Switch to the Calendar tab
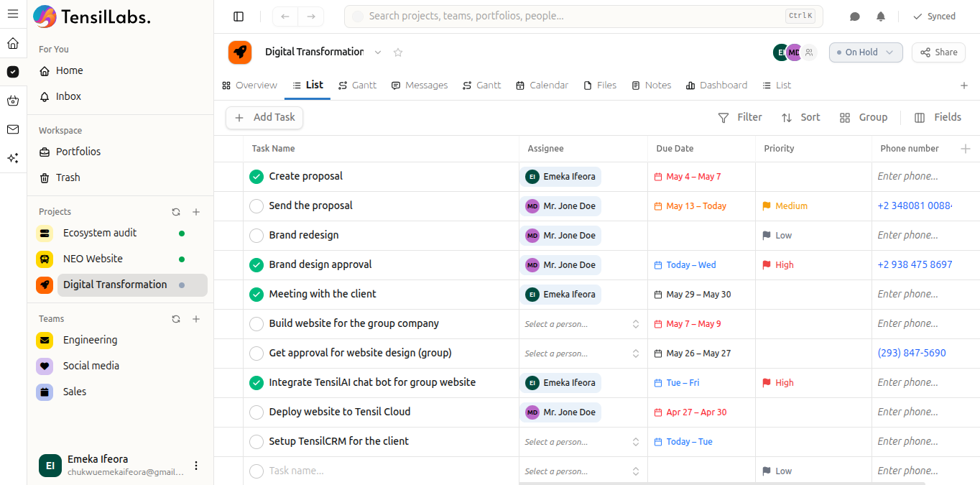 point(542,86)
